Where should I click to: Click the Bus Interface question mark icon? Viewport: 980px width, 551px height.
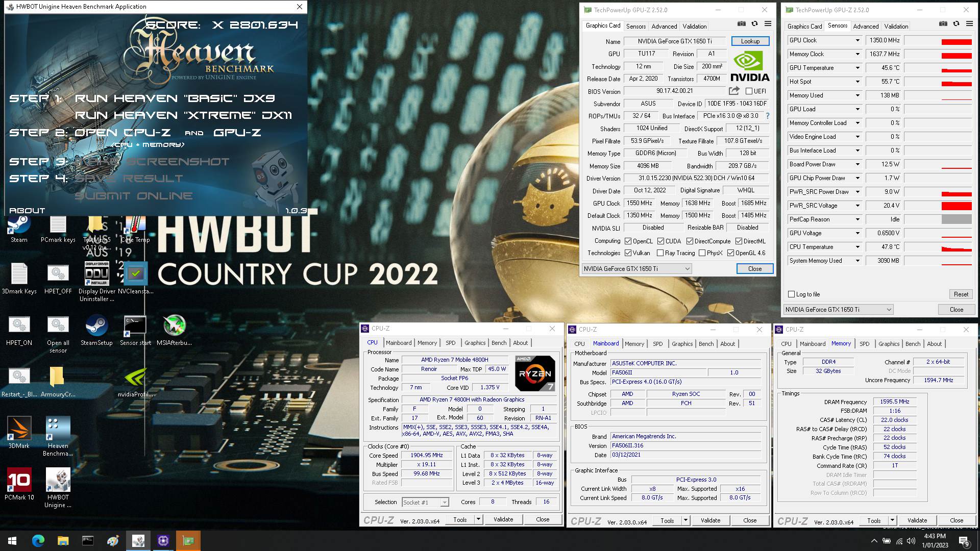[x=768, y=116]
